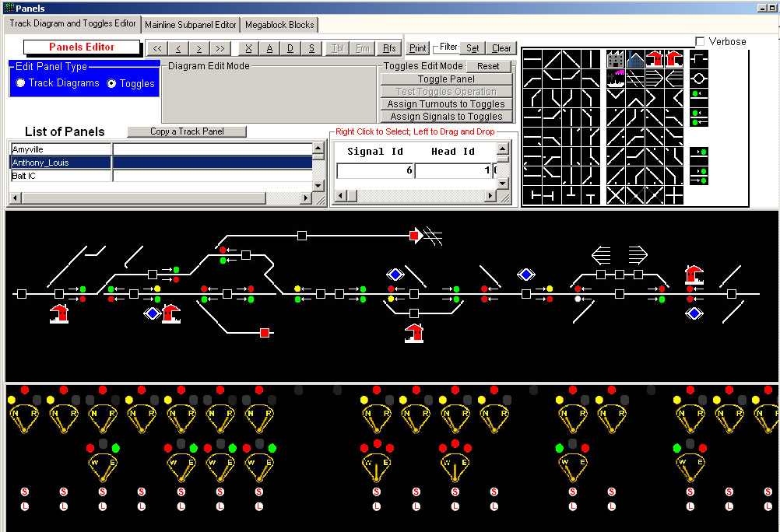Click the red station house below mainline center
780x532 pixels.
pos(414,333)
